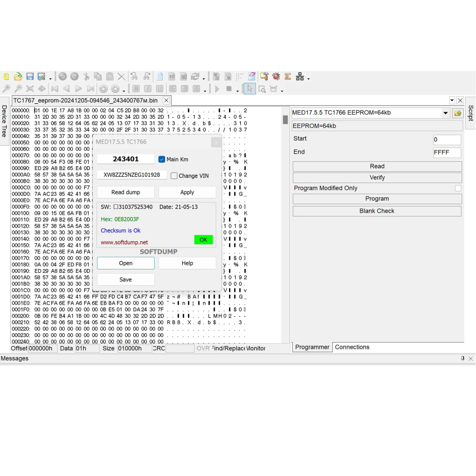Viewport: 476px width, 476px height.
Task: Click the Cut scissors icon
Action: point(87,77)
